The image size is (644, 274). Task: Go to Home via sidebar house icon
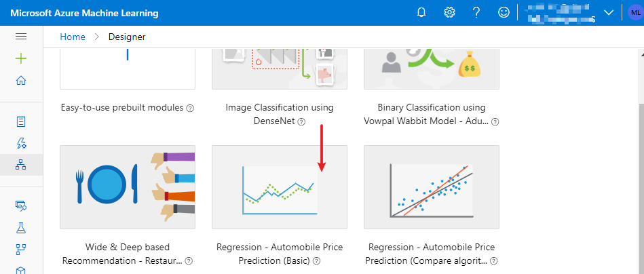[21, 81]
